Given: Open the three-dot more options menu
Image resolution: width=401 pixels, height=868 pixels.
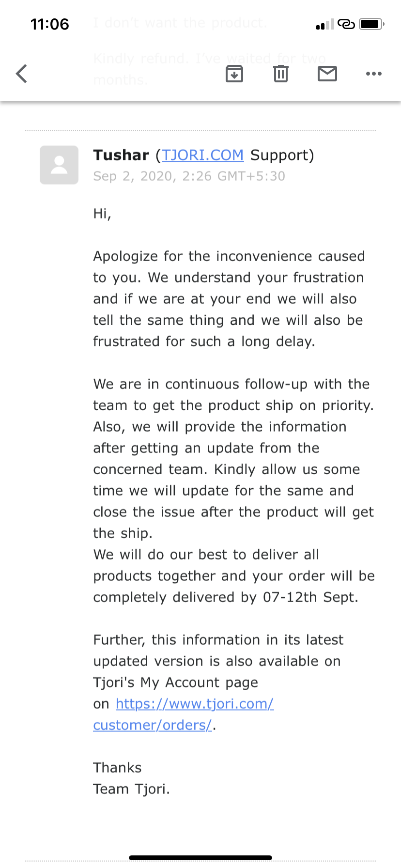Looking at the screenshot, I should pos(373,74).
